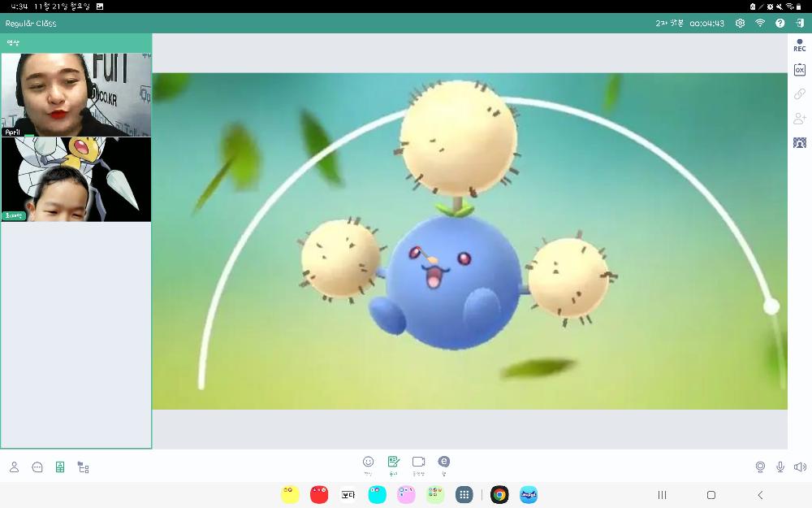Open the virtual background icon

pos(799,143)
